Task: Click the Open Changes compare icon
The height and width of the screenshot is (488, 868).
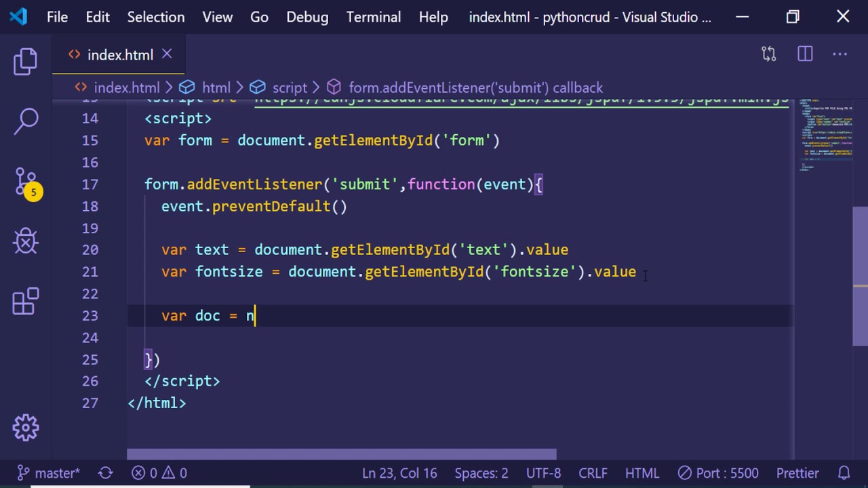Action: point(768,54)
